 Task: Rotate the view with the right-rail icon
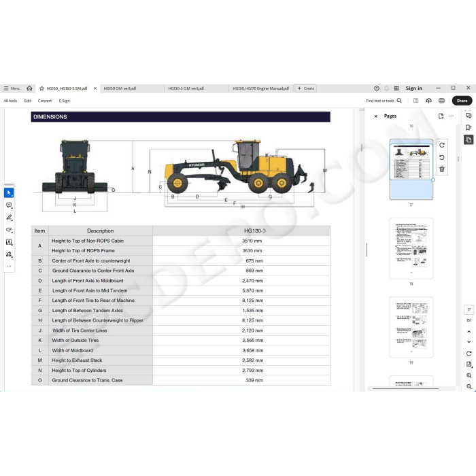469,354
